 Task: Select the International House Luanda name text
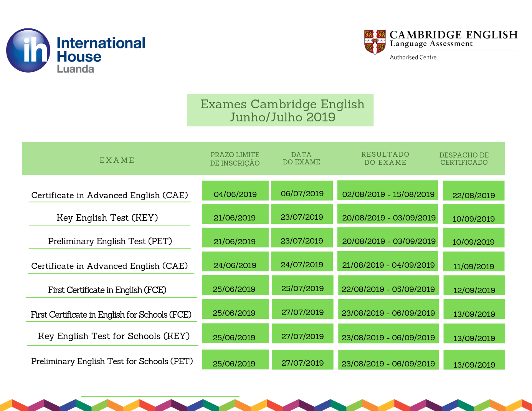[x=101, y=55]
